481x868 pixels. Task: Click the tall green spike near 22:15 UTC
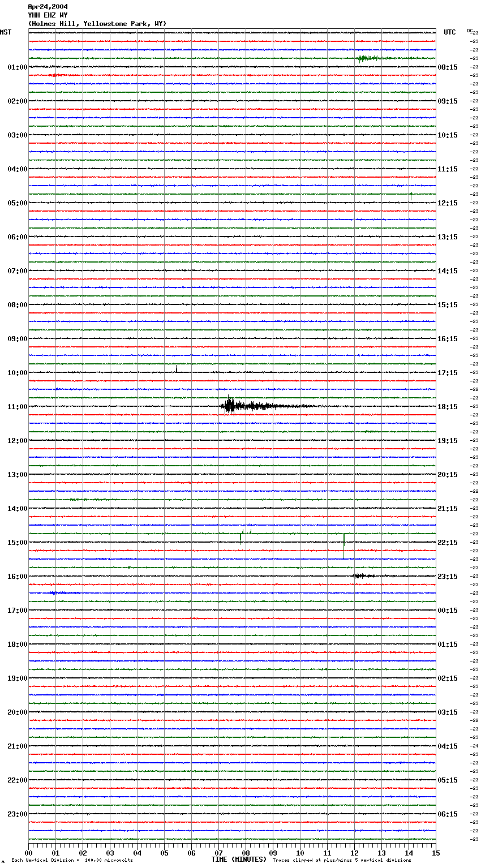(343, 545)
